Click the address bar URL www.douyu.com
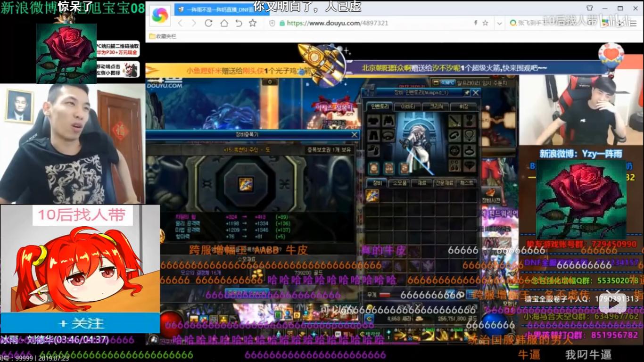Image resolution: width=644 pixels, height=362 pixels. pyautogui.click(x=338, y=23)
